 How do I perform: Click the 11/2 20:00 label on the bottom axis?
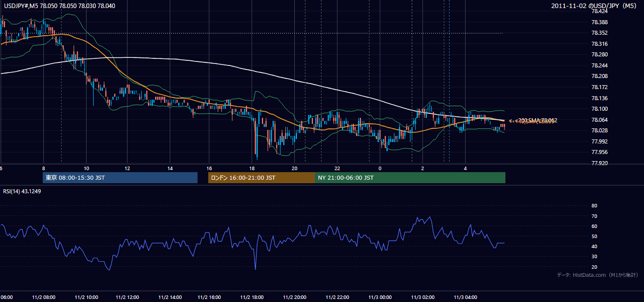click(295, 297)
